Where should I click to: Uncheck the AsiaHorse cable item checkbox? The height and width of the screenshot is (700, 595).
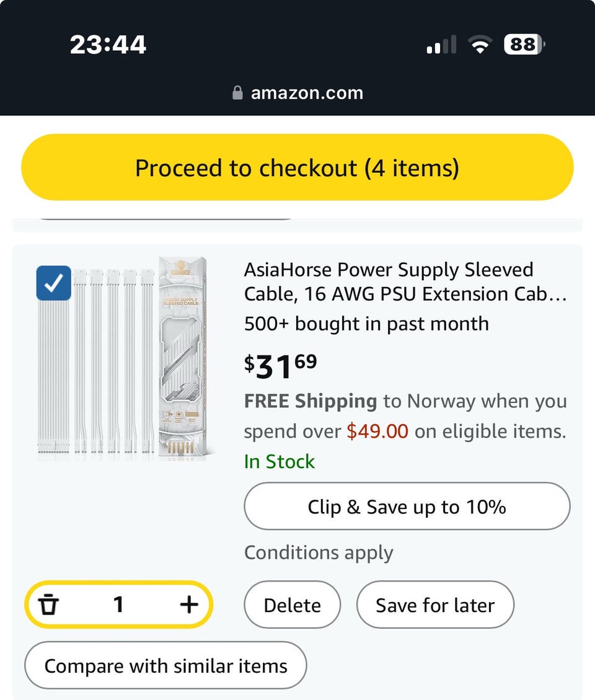click(x=54, y=283)
